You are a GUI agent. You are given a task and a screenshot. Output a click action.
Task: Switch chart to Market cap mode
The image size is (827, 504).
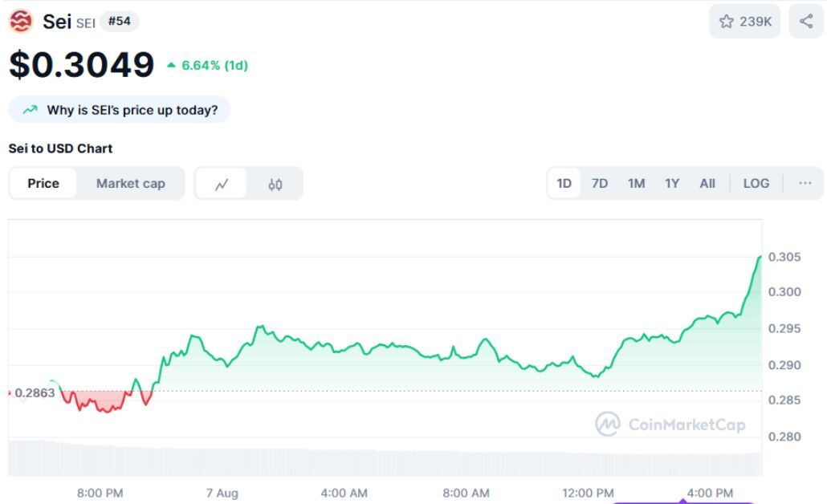click(131, 183)
